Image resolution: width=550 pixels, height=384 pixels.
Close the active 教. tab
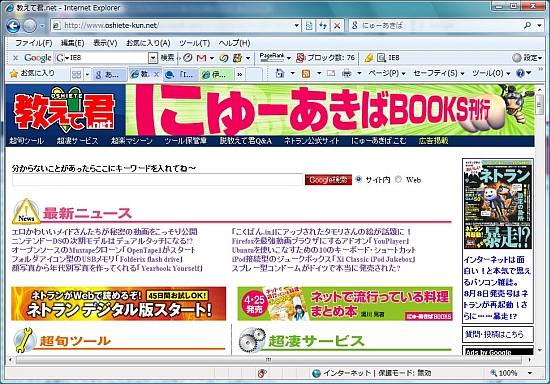[x=156, y=74]
